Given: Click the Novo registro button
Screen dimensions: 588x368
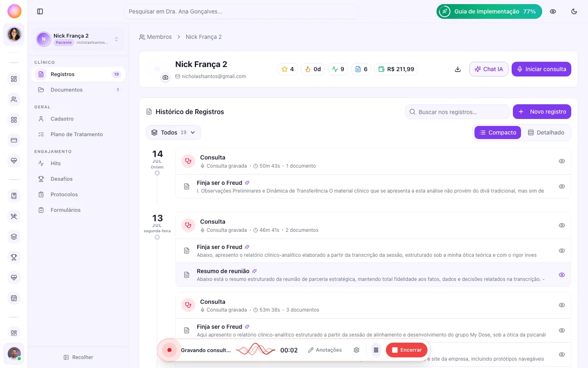Looking at the screenshot, I should pos(542,112).
